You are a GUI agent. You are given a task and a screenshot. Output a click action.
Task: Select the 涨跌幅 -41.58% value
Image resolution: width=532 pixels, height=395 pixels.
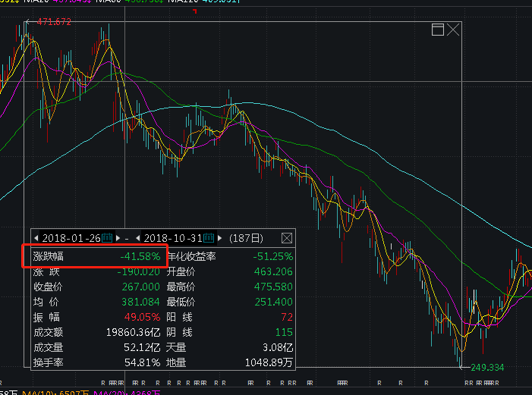click(x=140, y=257)
